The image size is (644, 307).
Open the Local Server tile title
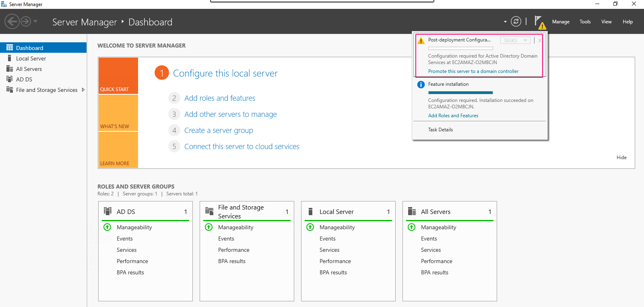click(x=336, y=212)
